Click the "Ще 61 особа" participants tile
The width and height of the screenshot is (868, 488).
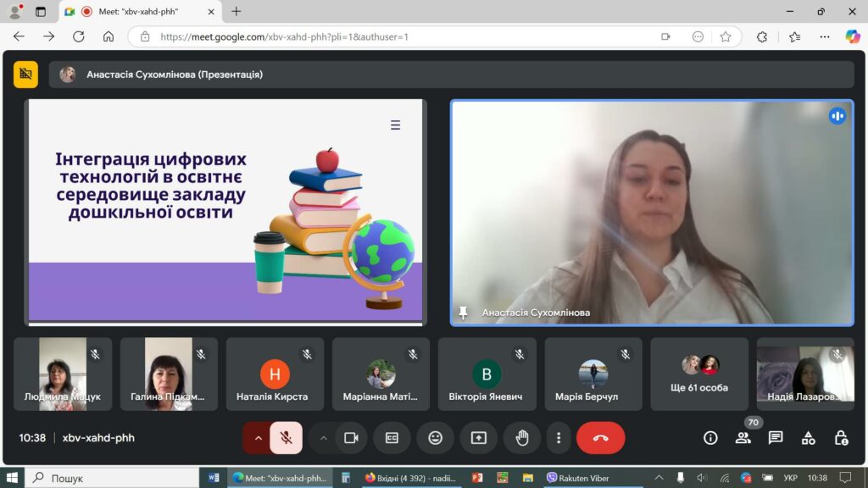pyautogui.click(x=699, y=374)
